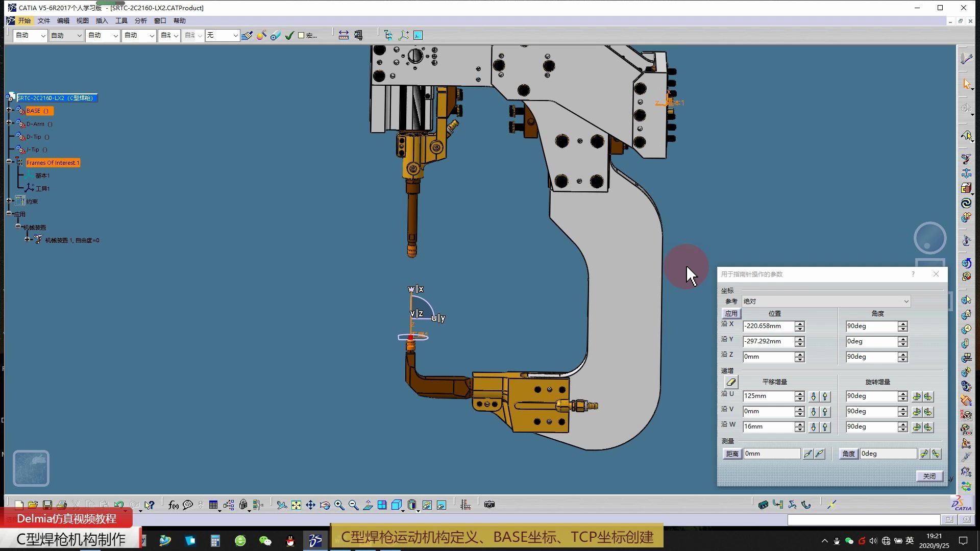Click the 关闭 close button
Screen dimensions: 980x551
(x=929, y=476)
